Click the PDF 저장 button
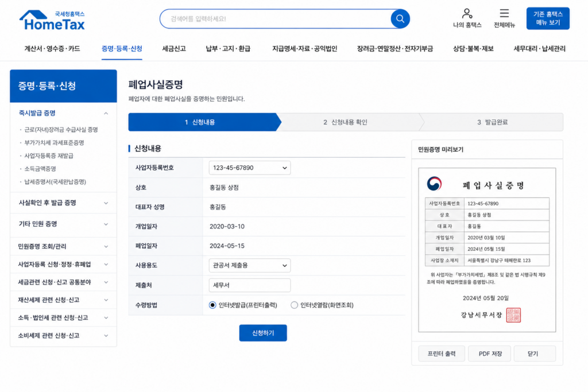The image size is (588, 392). (490, 354)
